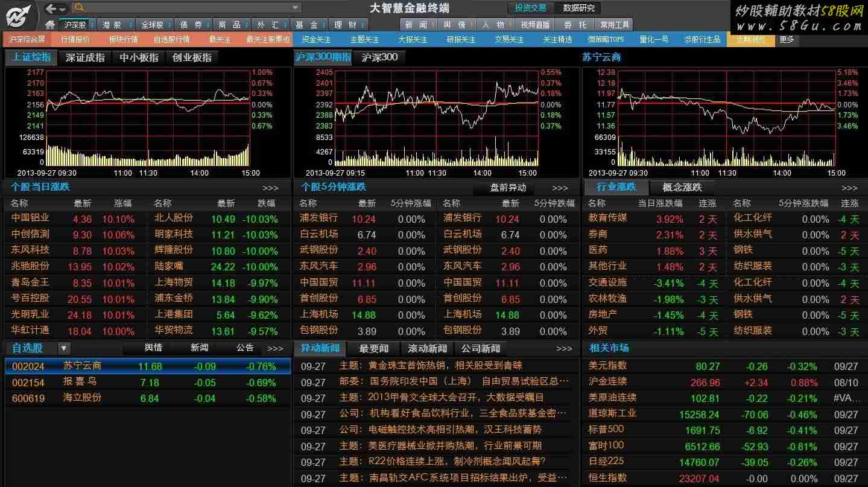Click 教育传媒 industry row

[x=607, y=218]
